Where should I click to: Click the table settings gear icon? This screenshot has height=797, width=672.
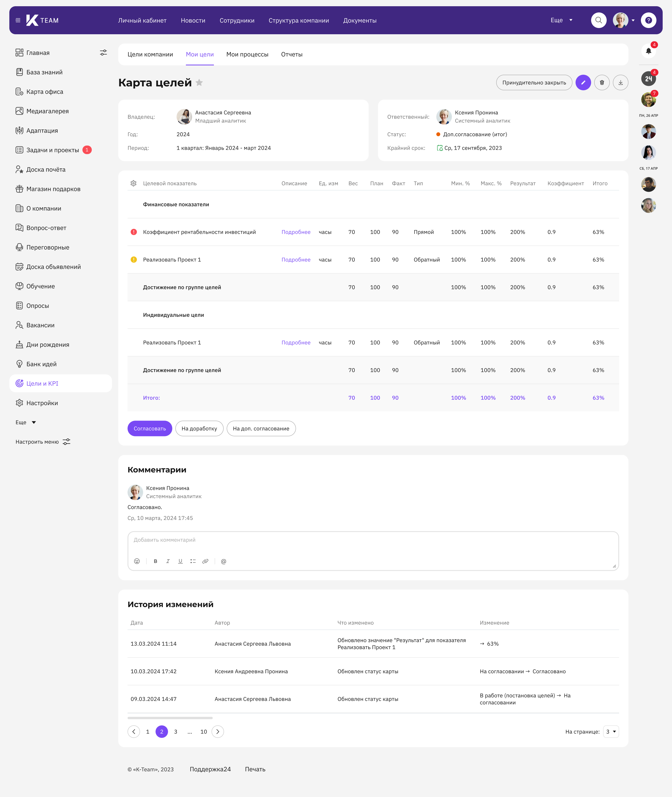(133, 183)
